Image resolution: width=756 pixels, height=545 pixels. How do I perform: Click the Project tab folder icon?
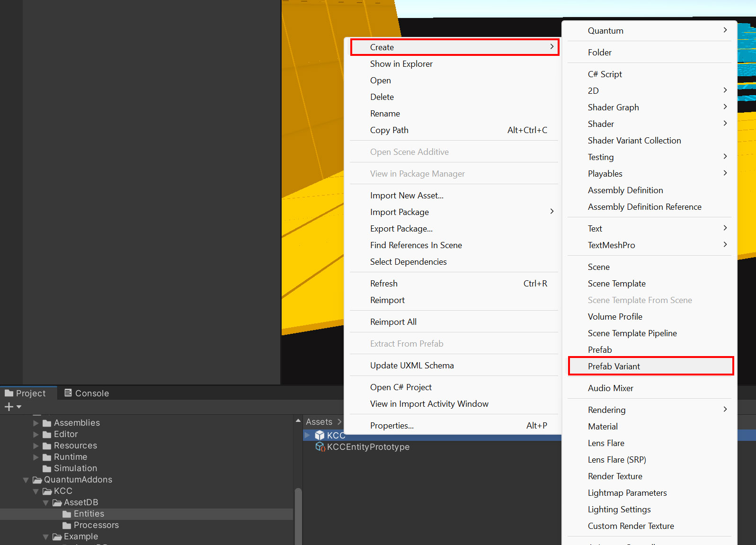click(9, 393)
